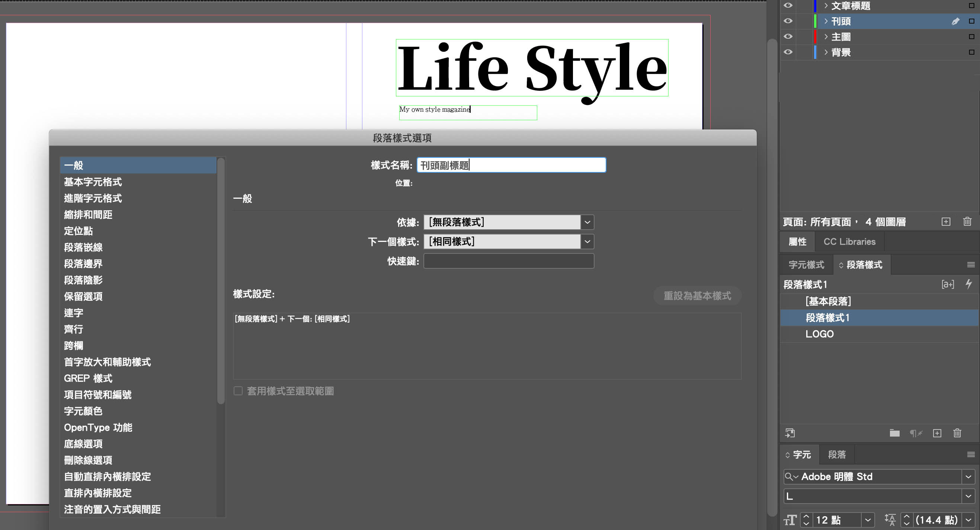Open the 下一個樣式 dropdown
Screen dimensions: 980x530
[587, 242]
